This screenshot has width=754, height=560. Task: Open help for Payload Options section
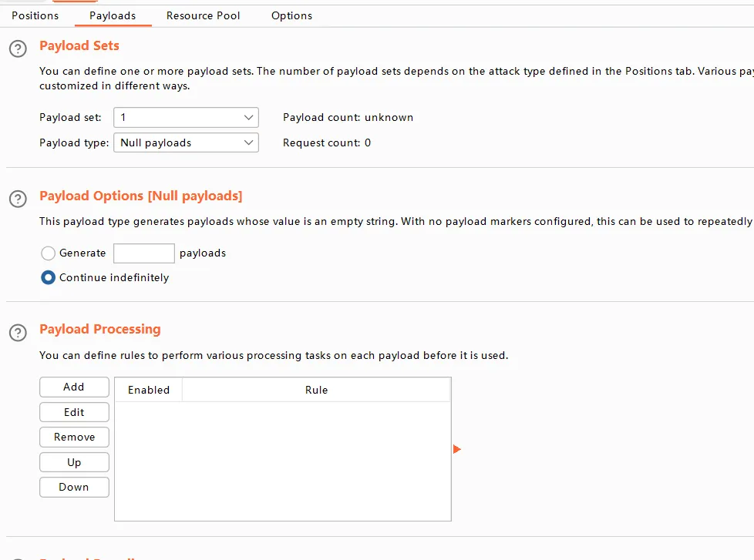[17, 199]
